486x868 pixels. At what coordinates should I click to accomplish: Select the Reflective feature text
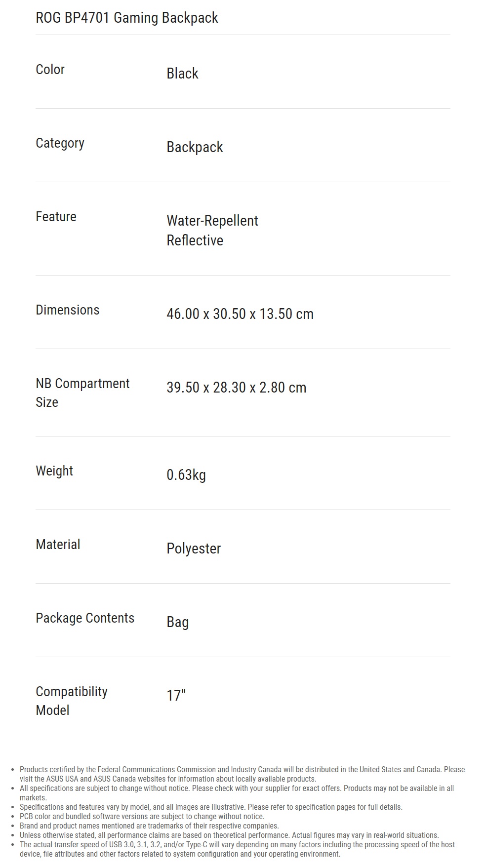point(195,240)
